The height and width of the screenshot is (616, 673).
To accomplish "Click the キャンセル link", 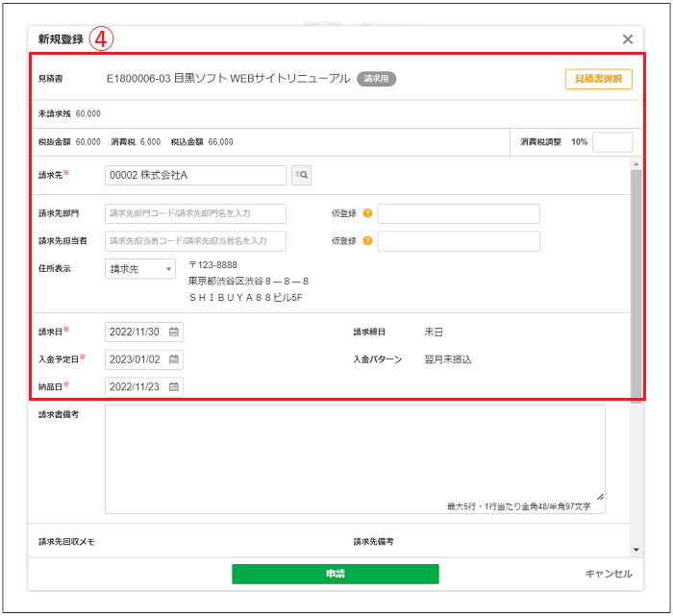I will click(x=609, y=574).
